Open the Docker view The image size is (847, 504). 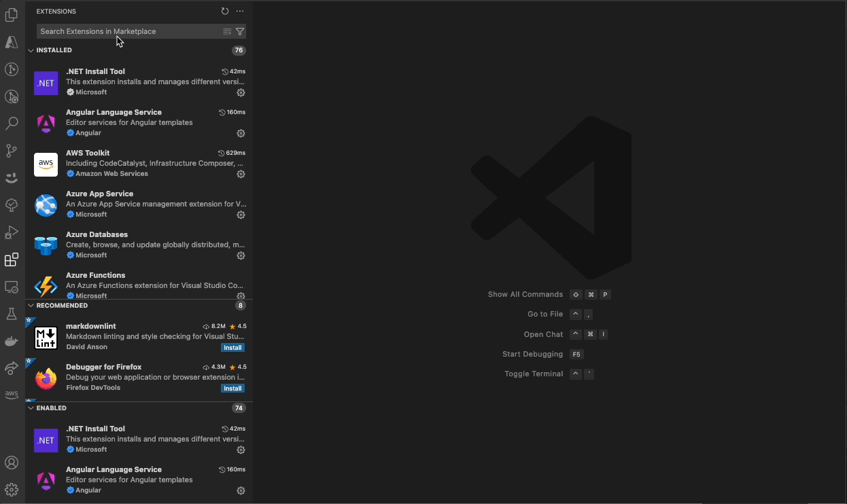pyautogui.click(x=11, y=341)
